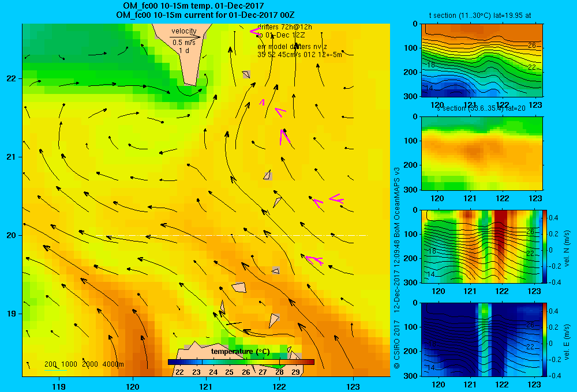The image size is (577, 392).
Task: Click the white dashed section line at latitude 20
Action: coord(231,235)
